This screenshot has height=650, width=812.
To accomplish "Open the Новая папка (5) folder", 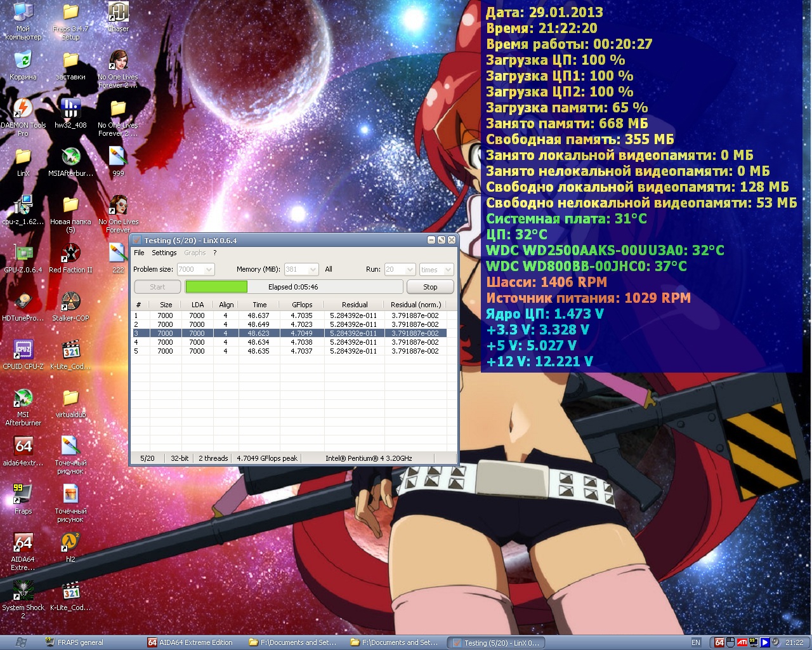I will 70,214.
